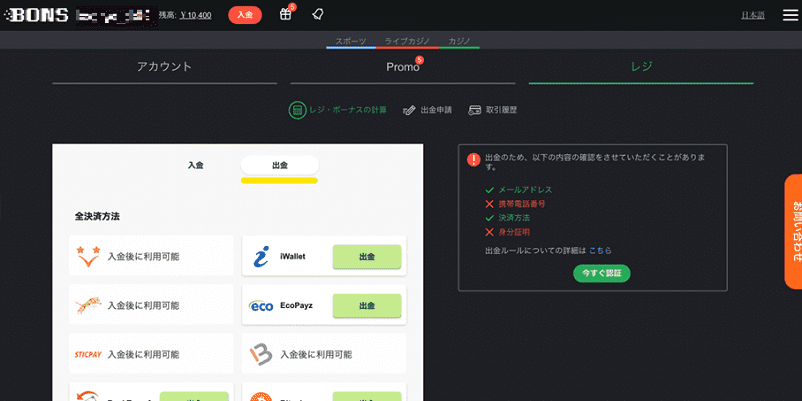The image size is (802, 401).
Task: Click 決済方法 verified item
Action: (x=514, y=218)
